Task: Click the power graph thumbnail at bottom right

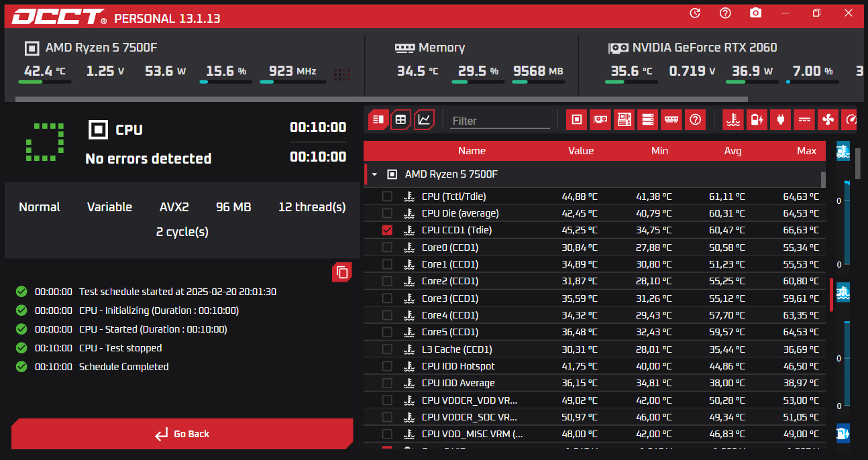Action: (x=843, y=433)
